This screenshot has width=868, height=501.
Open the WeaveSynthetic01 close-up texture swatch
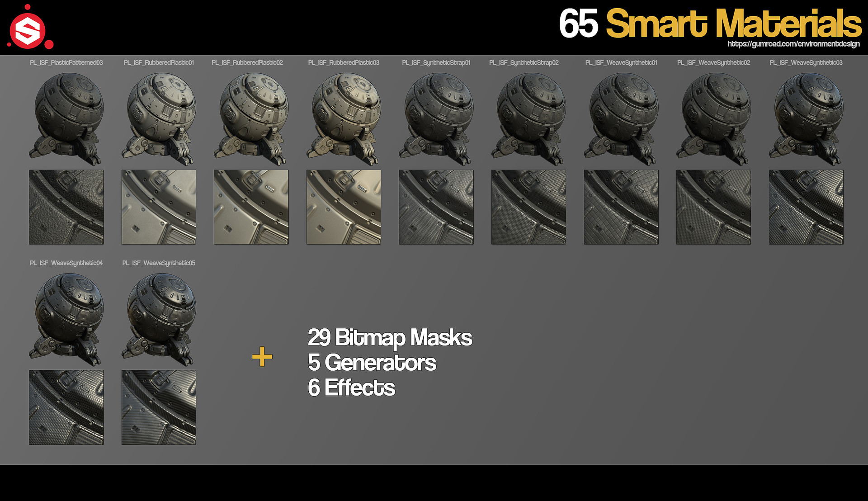coord(621,207)
